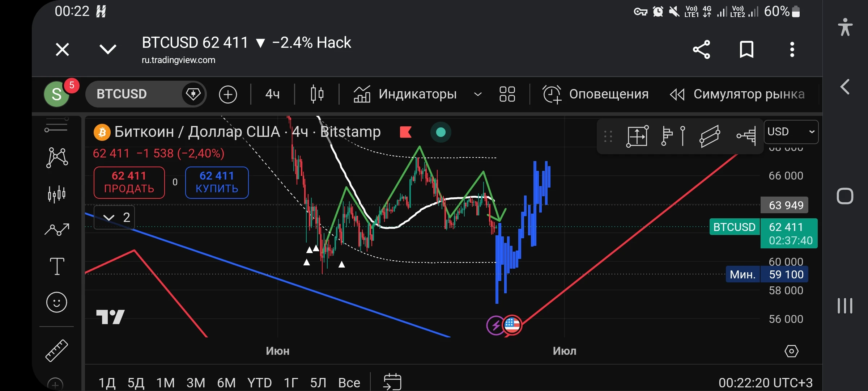
Task: Select the forecast arrow tool
Action: click(x=57, y=230)
